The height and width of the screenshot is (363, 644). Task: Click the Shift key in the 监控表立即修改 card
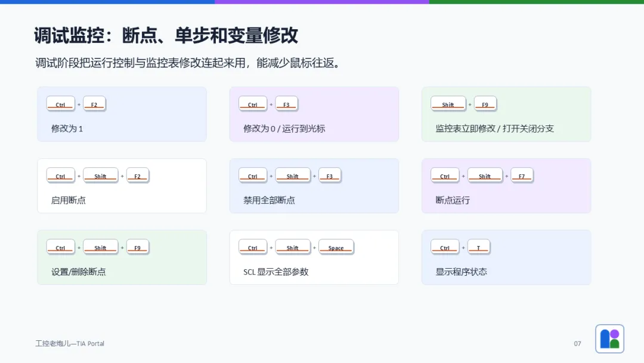448,104
